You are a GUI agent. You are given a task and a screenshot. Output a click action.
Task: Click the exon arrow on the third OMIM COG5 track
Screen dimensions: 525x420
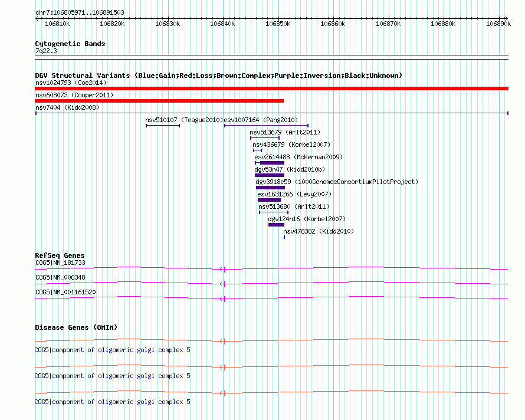point(222,393)
